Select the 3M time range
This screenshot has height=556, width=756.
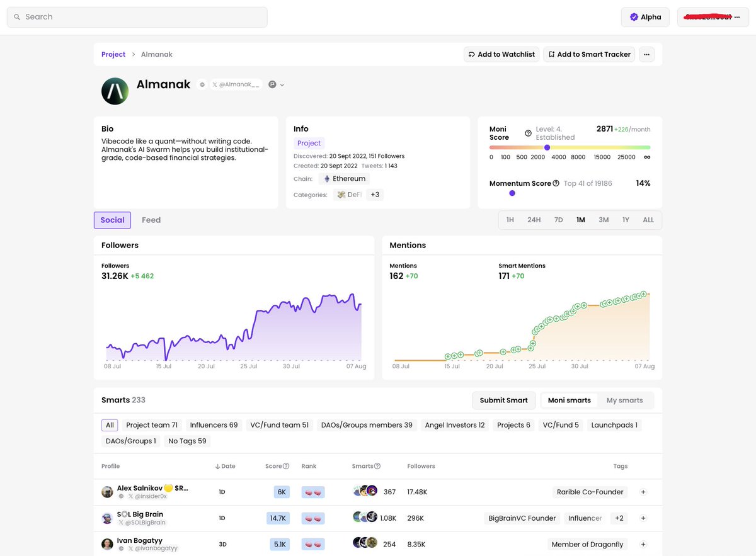(x=604, y=220)
